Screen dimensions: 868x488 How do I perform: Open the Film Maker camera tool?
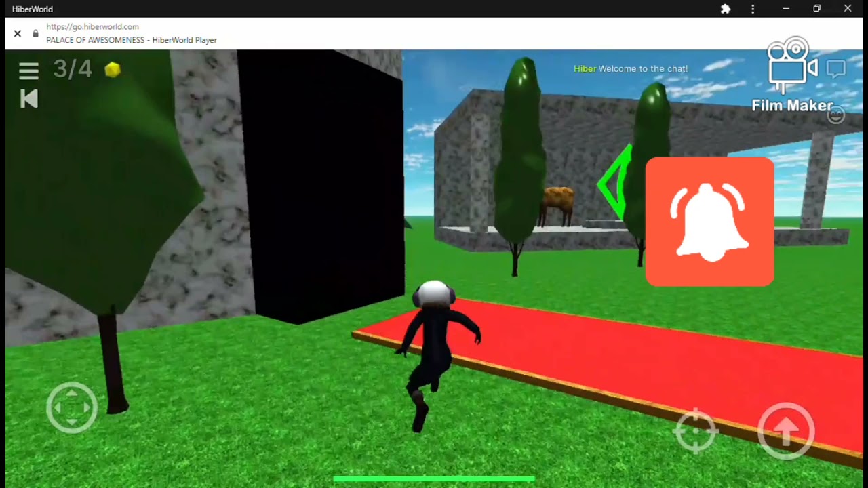(x=792, y=66)
